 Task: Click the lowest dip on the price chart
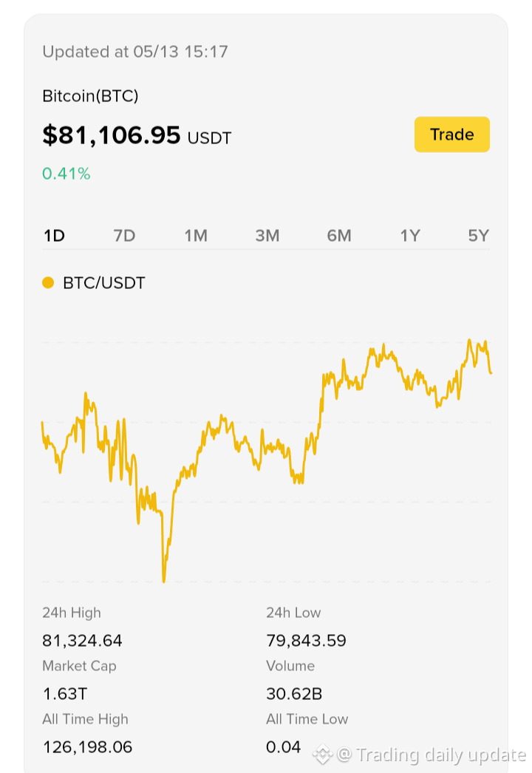(164, 580)
